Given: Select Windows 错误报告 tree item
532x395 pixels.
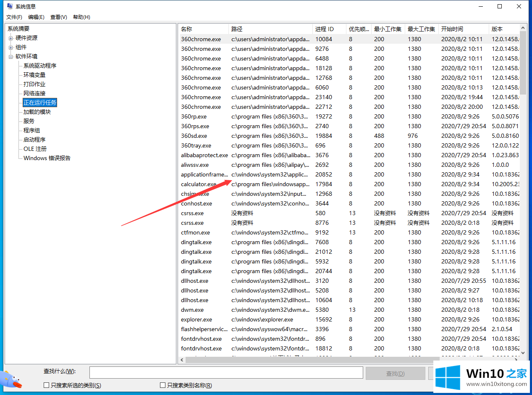Looking at the screenshot, I should click(47, 158).
